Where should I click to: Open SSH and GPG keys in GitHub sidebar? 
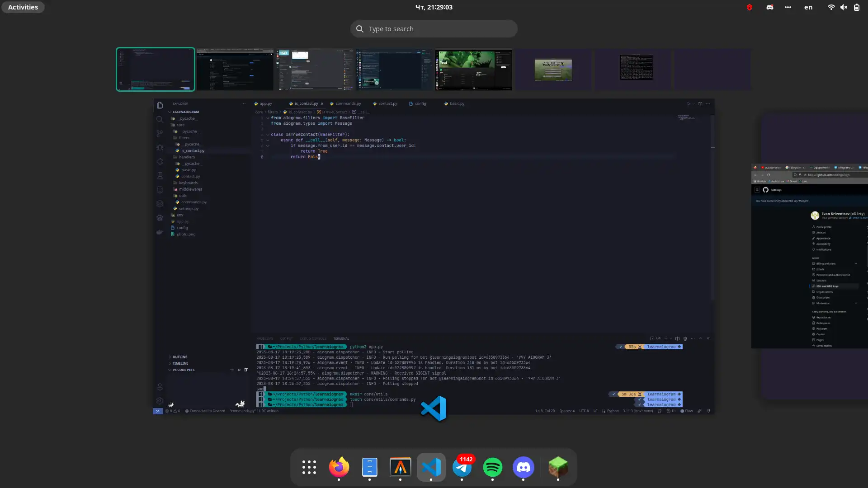pos(834,286)
